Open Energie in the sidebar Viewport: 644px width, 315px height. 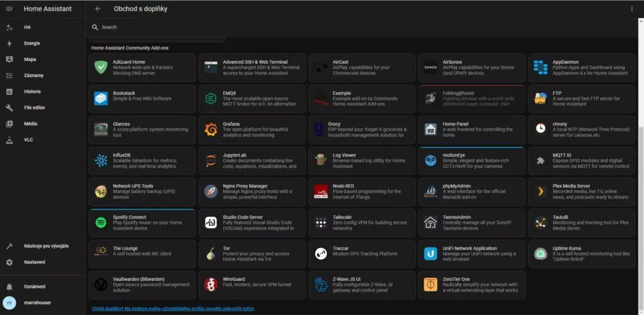[43, 43]
